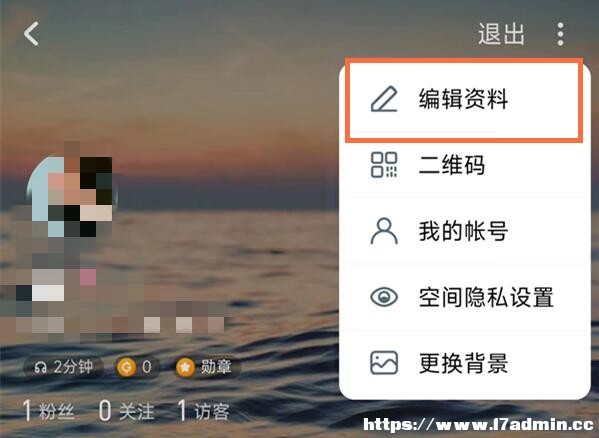Image resolution: width=599 pixels, height=438 pixels.
Task: Tap the headphone listening time icon
Action: pyautogui.click(x=40, y=367)
